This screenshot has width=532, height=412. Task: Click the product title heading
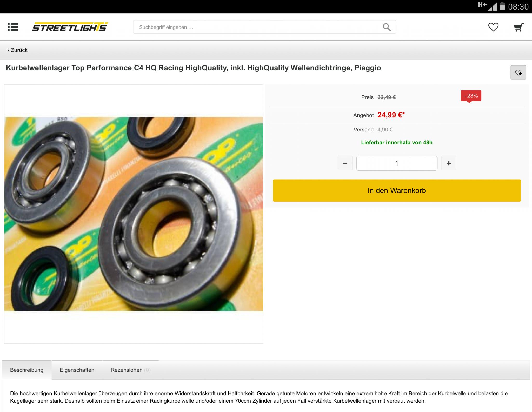pyautogui.click(x=193, y=68)
